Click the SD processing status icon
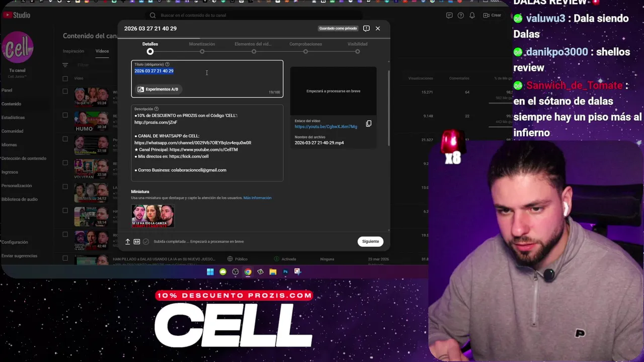 pos(137,242)
